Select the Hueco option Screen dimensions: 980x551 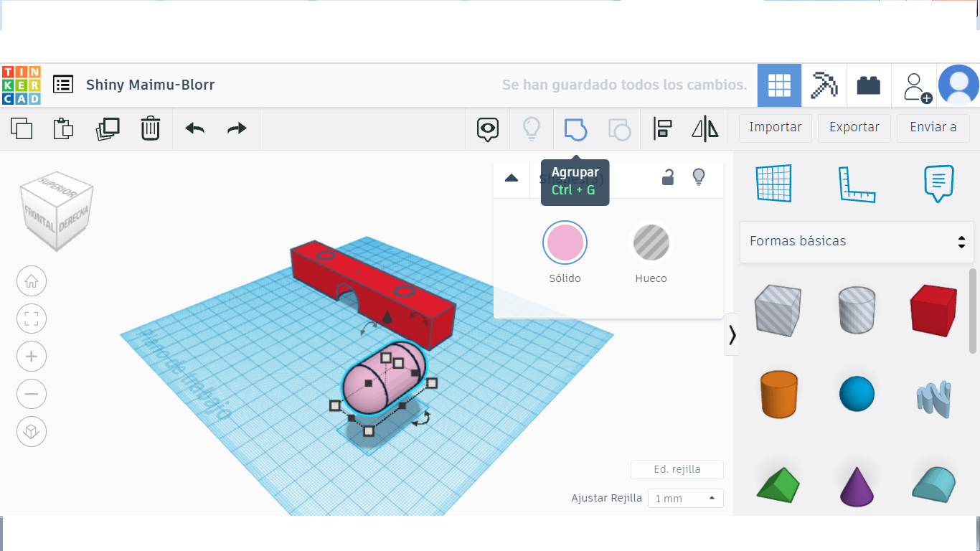[651, 253]
